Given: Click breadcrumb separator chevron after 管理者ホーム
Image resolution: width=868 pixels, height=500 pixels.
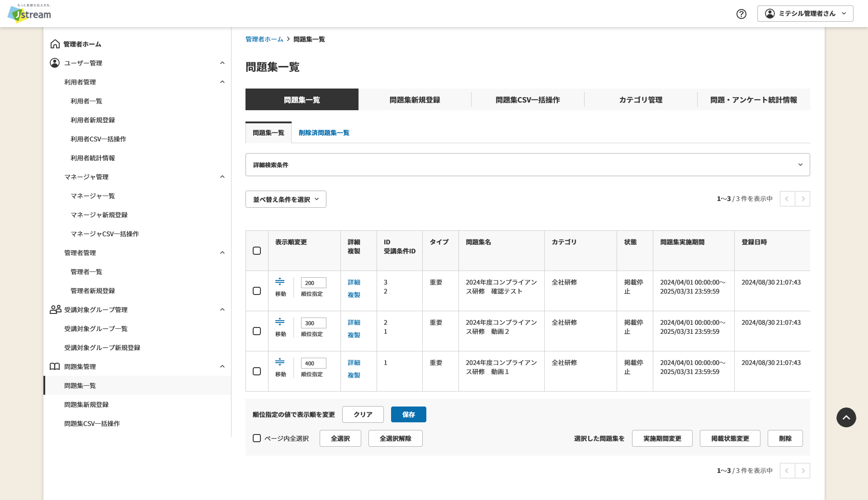Looking at the screenshot, I should (288, 39).
